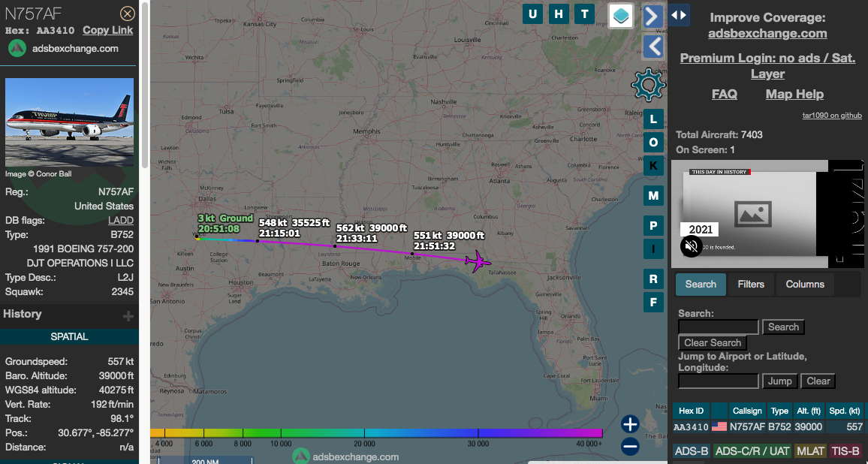Click the SPATIAL section header
This screenshot has width=868, height=464.
point(69,336)
